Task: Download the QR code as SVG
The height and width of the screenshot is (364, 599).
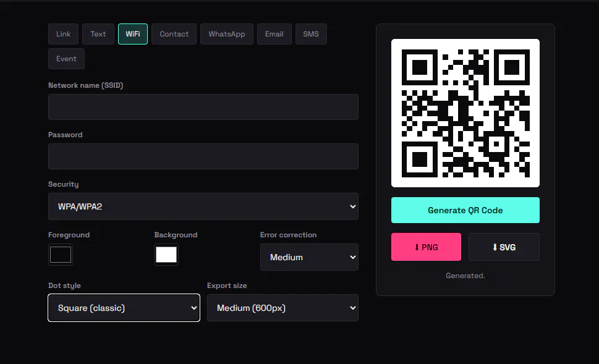Action: [x=504, y=247]
